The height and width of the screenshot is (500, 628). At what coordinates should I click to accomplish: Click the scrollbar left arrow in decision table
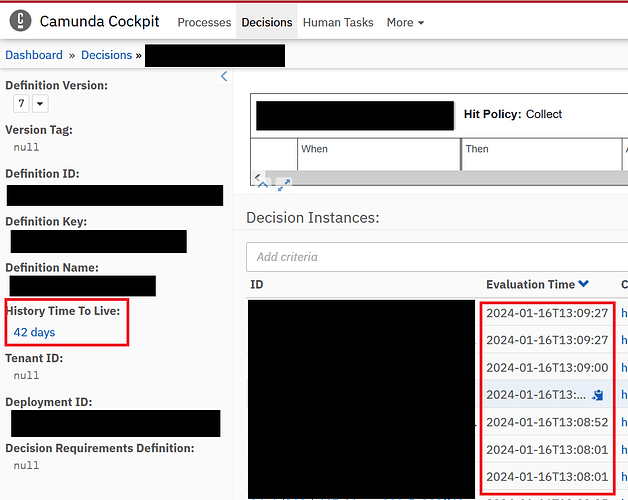(258, 177)
